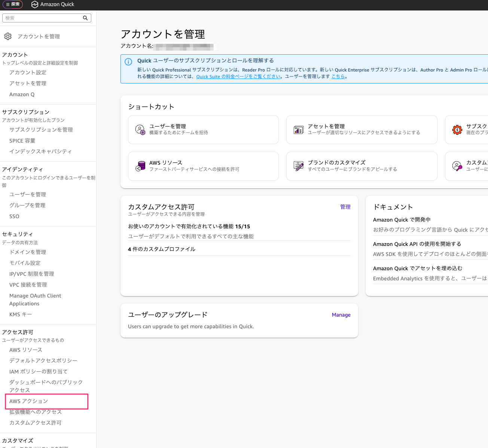Open the アセットを管理 shortcut card icon
Image resolution: width=488 pixels, height=448 pixels.
299,130
